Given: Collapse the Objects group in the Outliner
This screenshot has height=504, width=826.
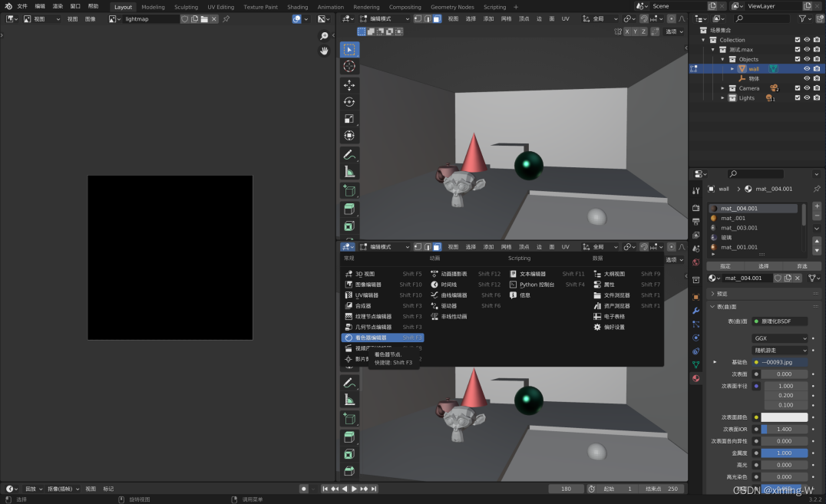Looking at the screenshot, I should point(724,59).
